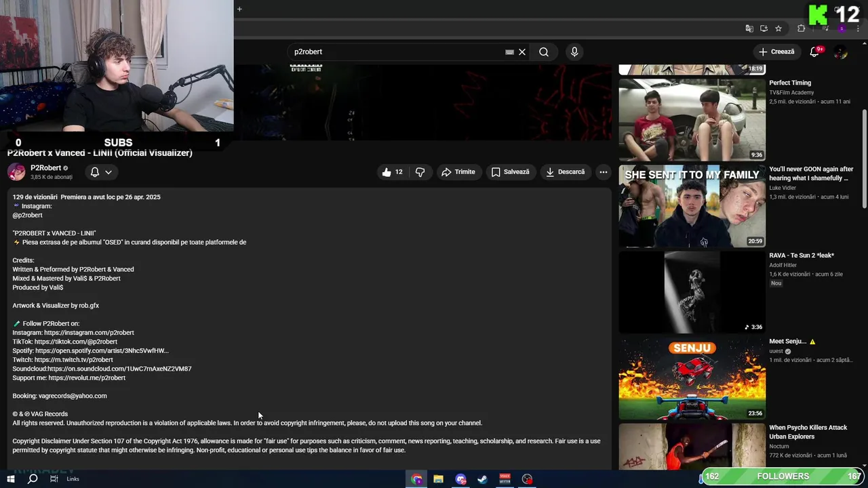The width and height of the screenshot is (868, 488).
Task: Open Discord from the taskbar
Action: point(461,479)
